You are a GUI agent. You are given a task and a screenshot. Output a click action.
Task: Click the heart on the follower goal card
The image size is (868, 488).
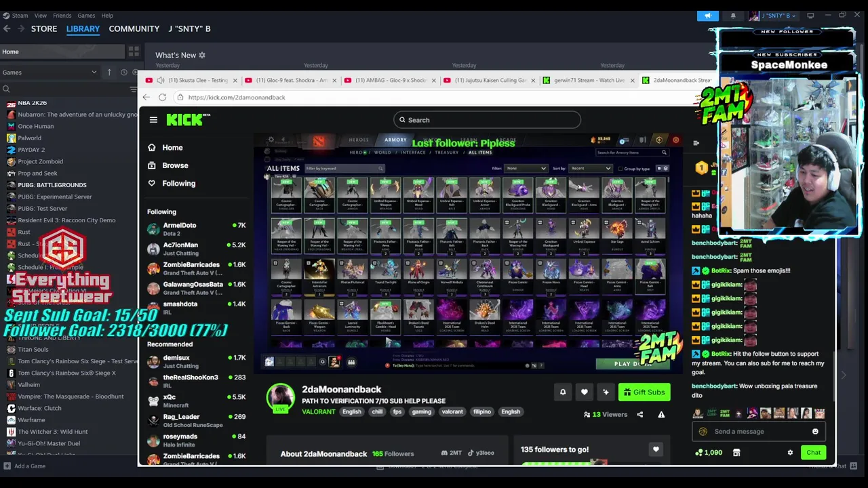pos(656,449)
